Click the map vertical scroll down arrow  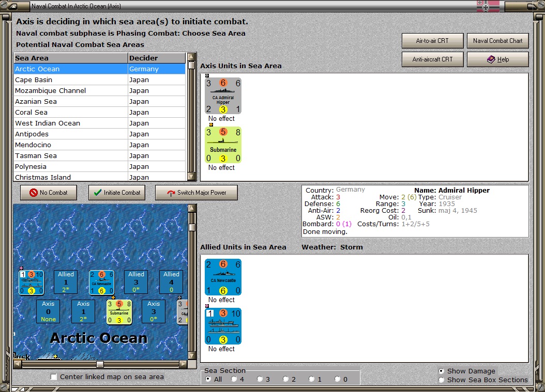pos(191,355)
